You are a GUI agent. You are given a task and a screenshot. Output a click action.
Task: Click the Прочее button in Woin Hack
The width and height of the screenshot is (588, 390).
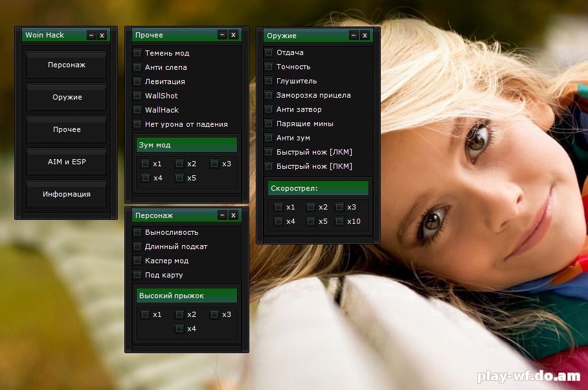(66, 129)
